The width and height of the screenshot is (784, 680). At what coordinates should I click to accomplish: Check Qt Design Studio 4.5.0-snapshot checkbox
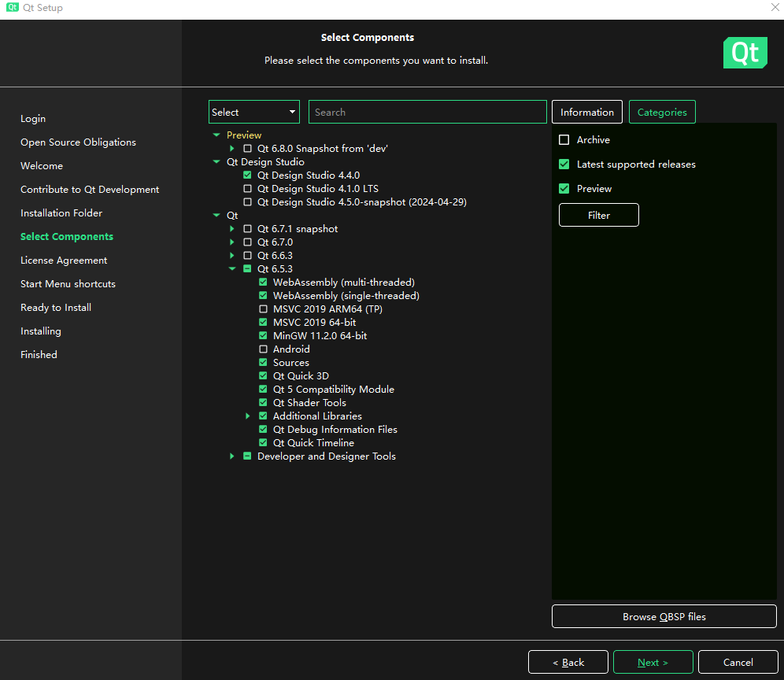247,202
